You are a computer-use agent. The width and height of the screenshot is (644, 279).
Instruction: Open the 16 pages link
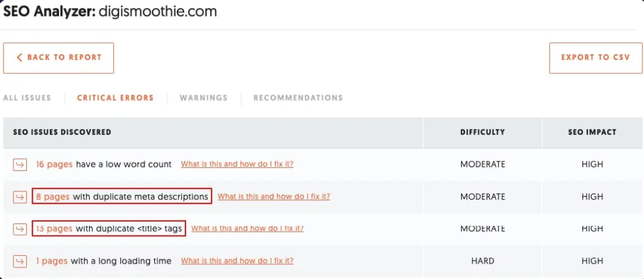(x=54, y=164)
